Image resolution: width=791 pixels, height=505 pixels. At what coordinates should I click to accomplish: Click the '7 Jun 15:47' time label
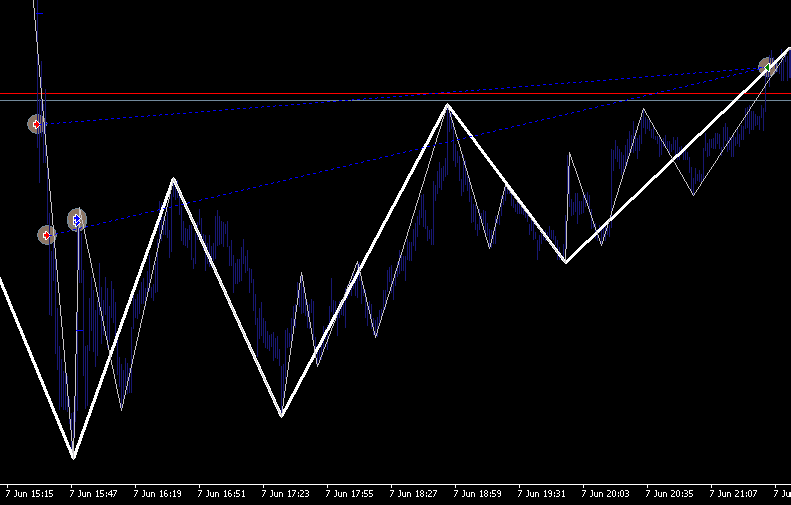pyautogui.click(x=93, y=493)
